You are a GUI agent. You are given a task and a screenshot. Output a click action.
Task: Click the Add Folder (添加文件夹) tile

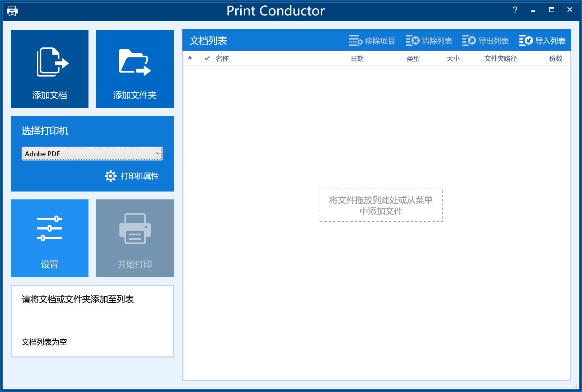pos(135,69)
